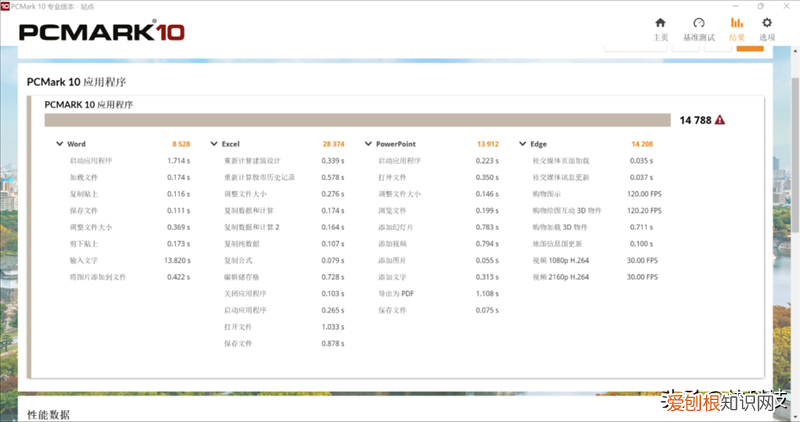Click the 性能数据 section heading
The image size is (800, 422).
[48, 413]
